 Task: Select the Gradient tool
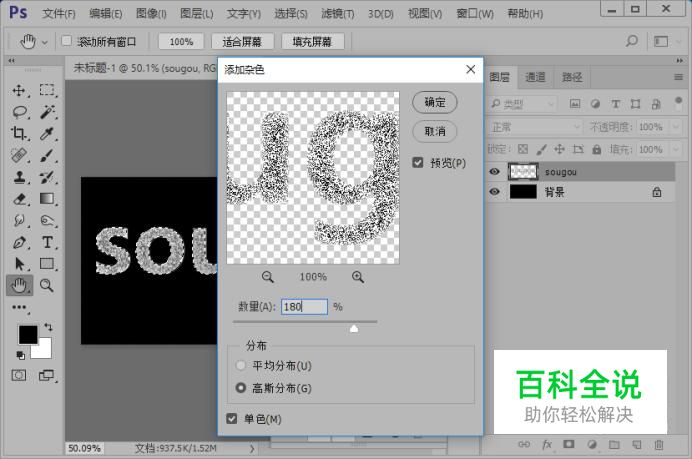click(x=47, y=199)
